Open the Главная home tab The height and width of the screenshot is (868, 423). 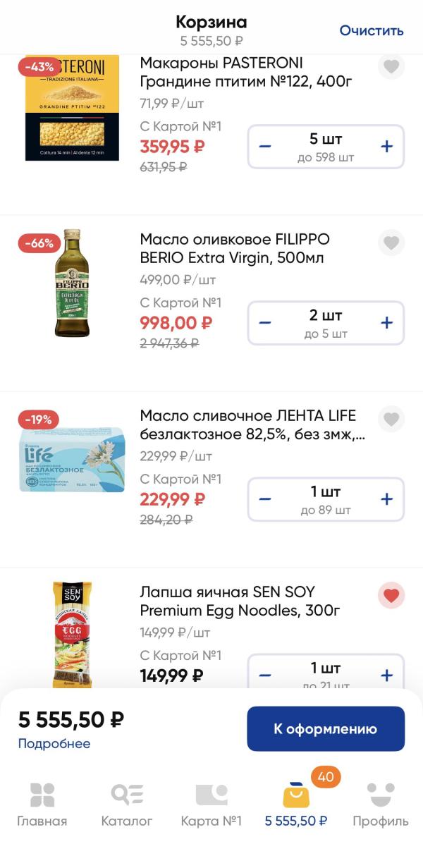click(x=42, y=804)
